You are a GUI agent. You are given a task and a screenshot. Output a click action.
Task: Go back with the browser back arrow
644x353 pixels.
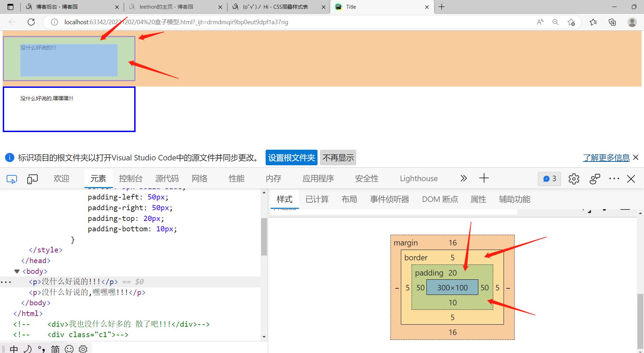click(x=12, y=22)
